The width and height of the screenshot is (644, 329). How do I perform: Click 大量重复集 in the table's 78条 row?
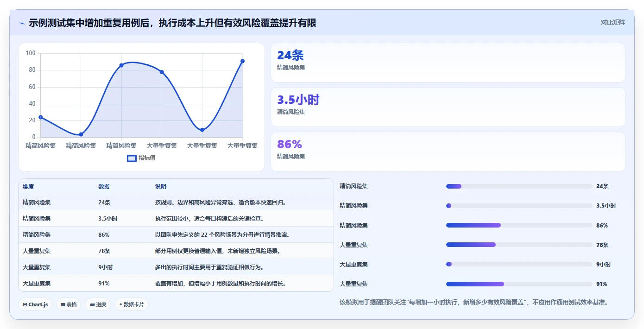tap(37, 251)
